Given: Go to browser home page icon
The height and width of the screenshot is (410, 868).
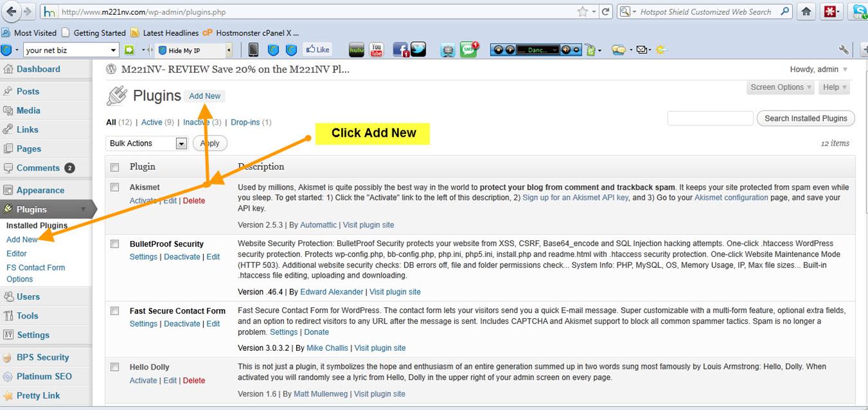Looking at the screenshot, I should 806,12.
